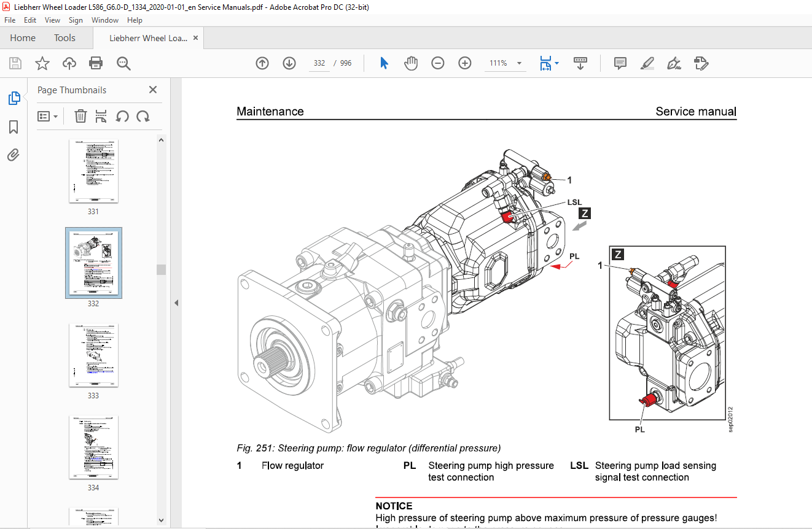Click the scrolling mode download icon

tap(580, 63)
